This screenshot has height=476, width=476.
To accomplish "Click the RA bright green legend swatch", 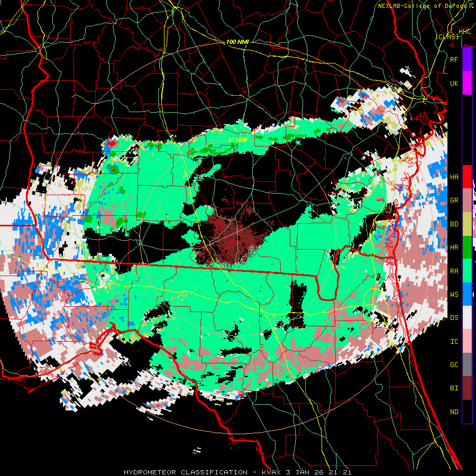I will click(x=467, y=271).
